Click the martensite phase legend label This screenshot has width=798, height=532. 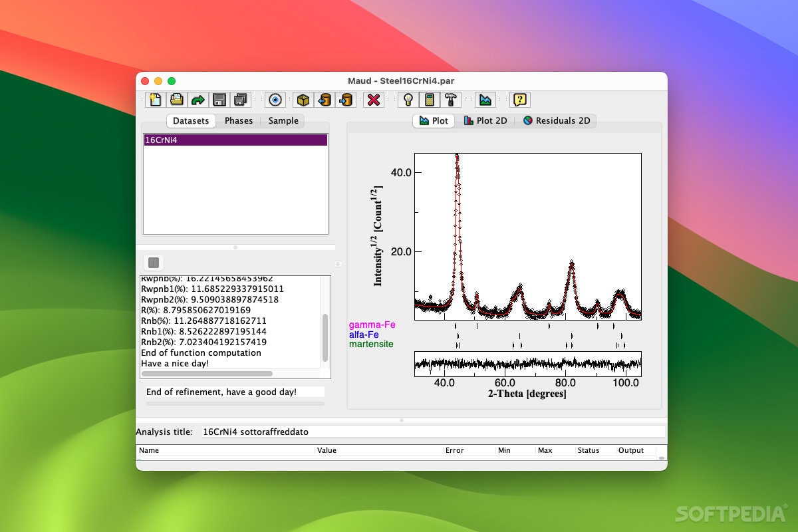coord(371,344)
